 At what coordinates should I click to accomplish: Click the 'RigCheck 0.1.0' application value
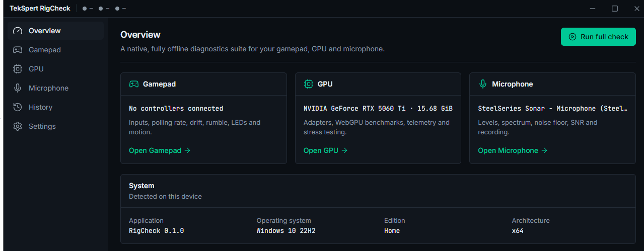[x=156, y=230]
